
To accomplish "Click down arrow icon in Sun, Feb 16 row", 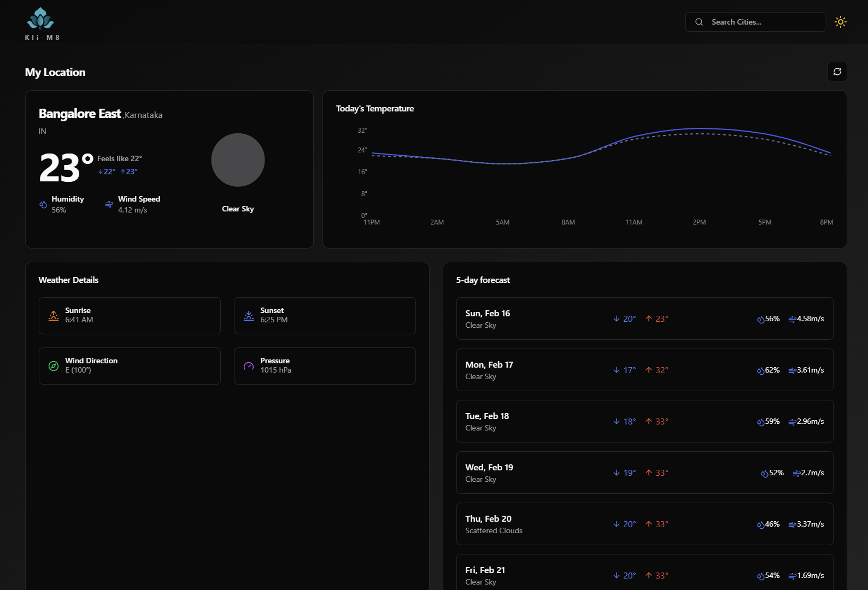I will [x=617, y=318].
